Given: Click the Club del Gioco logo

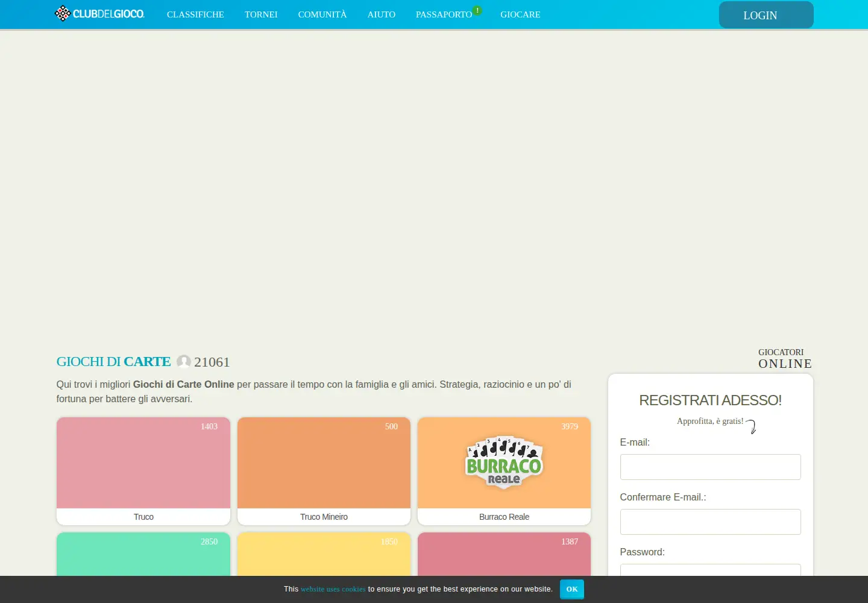Looking at the screenshot, I should (99, 14).
